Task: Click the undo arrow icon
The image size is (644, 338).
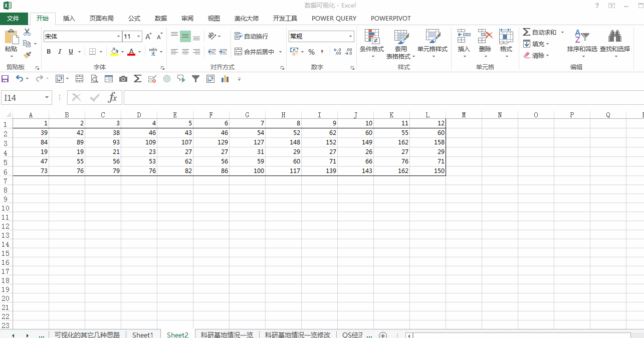Action: click(x=19, y=79)
